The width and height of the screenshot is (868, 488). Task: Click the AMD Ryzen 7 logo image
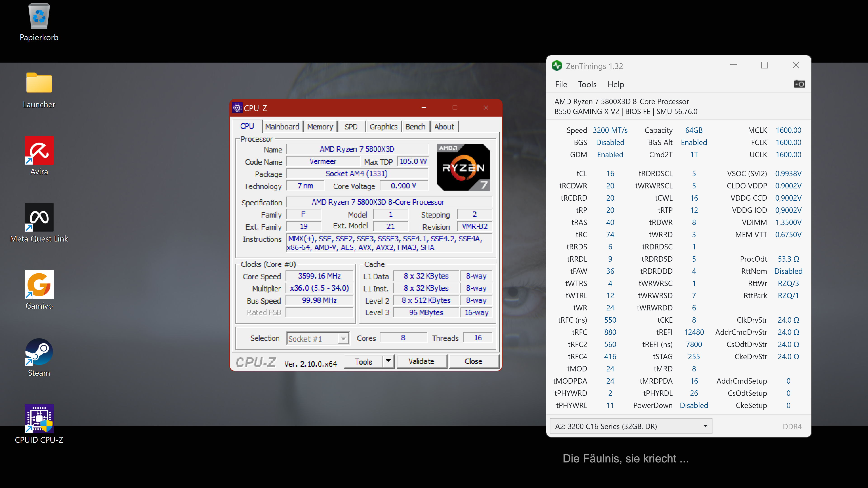point(463,167)
